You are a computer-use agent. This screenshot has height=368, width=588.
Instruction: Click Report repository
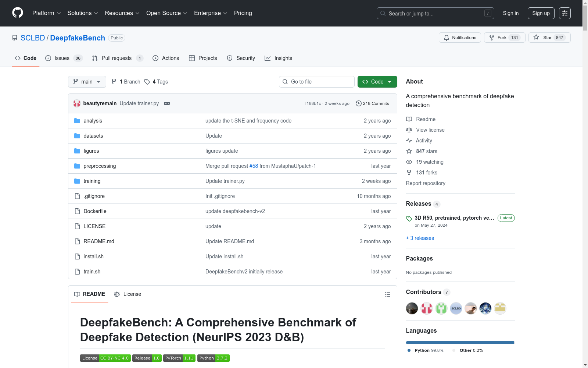pos(426,183)
